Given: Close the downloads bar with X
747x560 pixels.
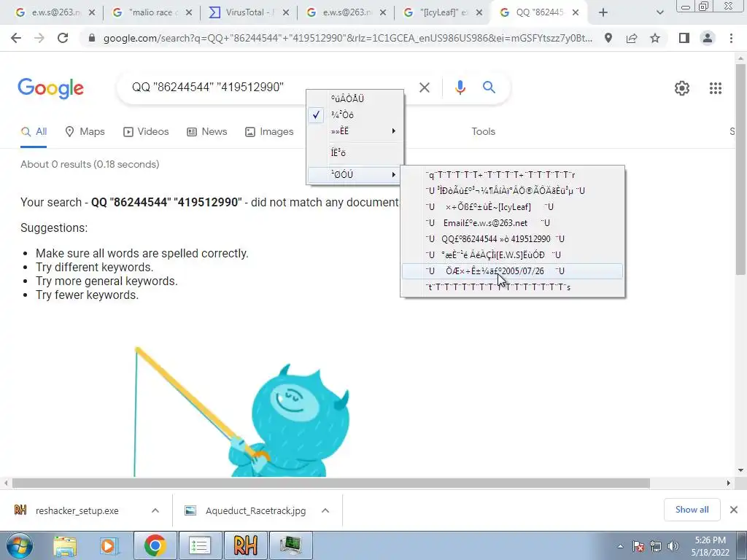Looking at the screenshot, I should point(734,510).
